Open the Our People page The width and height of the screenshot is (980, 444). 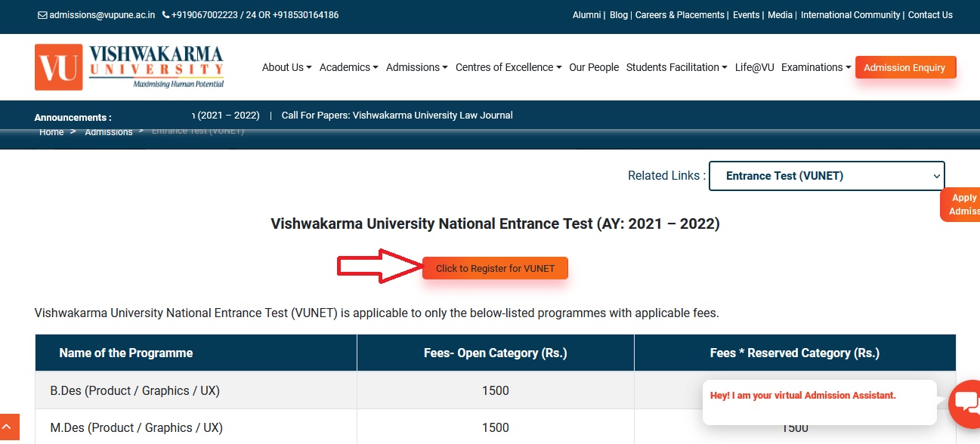[594, 67]
